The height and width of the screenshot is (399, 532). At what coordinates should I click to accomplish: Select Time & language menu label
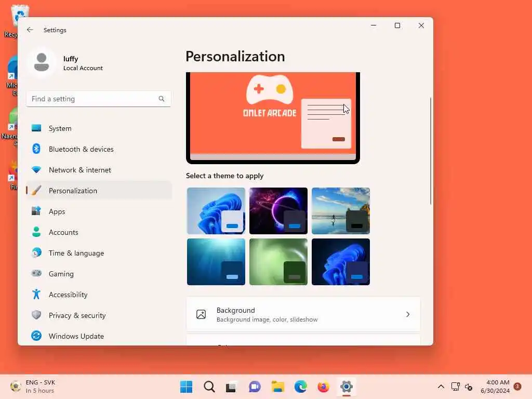coord(76,253)
